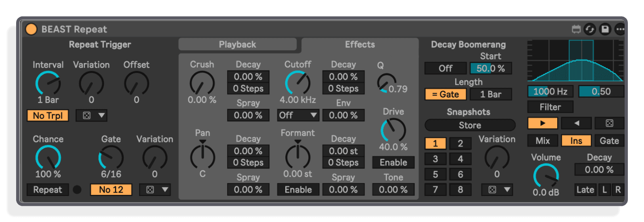
Task: Click the round indicator beside Repeat
Action: click(x=77, y=190)
